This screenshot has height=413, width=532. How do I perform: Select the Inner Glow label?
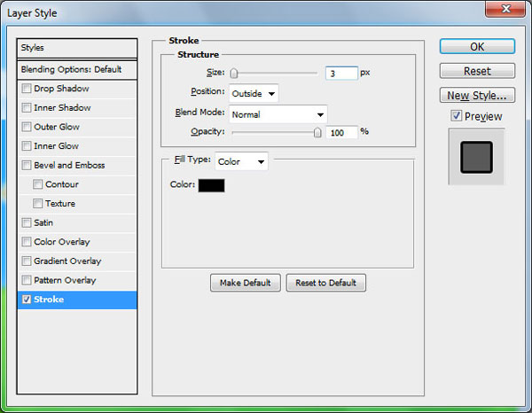[x=57, y=146]
